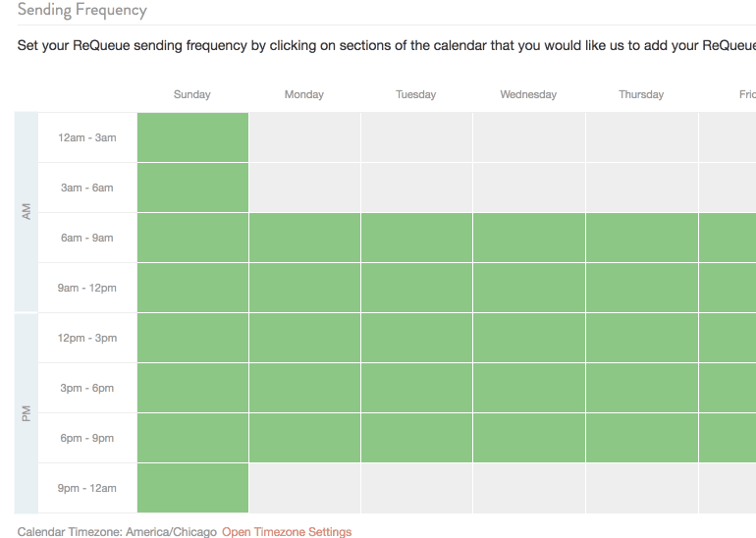756x538 pixels.
Task: Enable Thursday 3am - 6am slot
Action: [641, 188]
